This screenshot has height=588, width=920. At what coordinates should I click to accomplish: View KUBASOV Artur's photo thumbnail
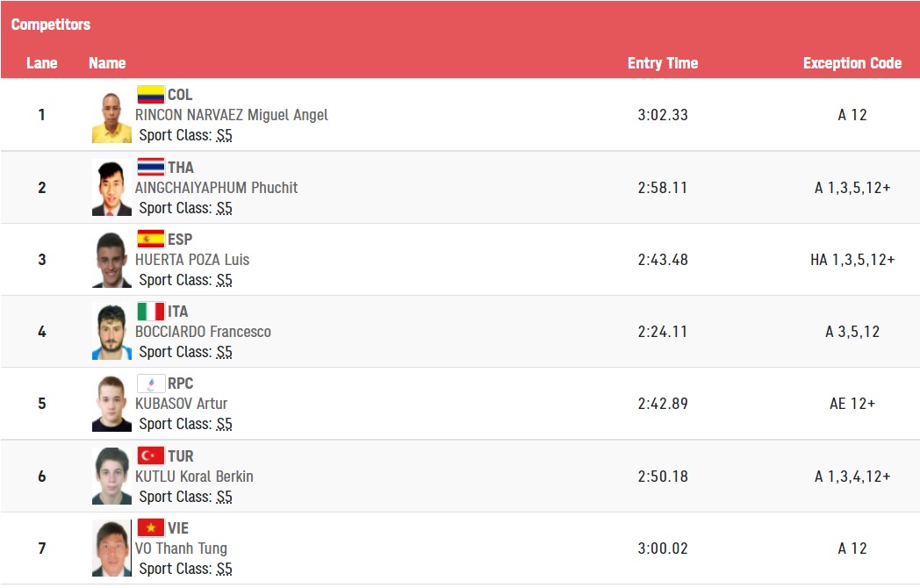[x=111, y=404]
